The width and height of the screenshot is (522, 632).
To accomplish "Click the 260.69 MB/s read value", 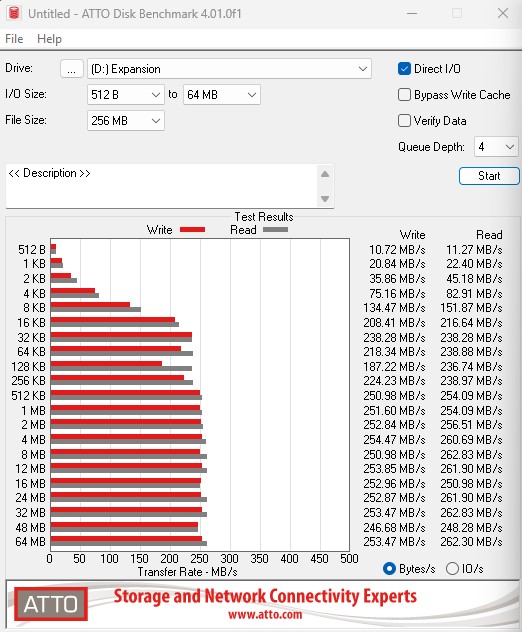I will pos(471,439).
